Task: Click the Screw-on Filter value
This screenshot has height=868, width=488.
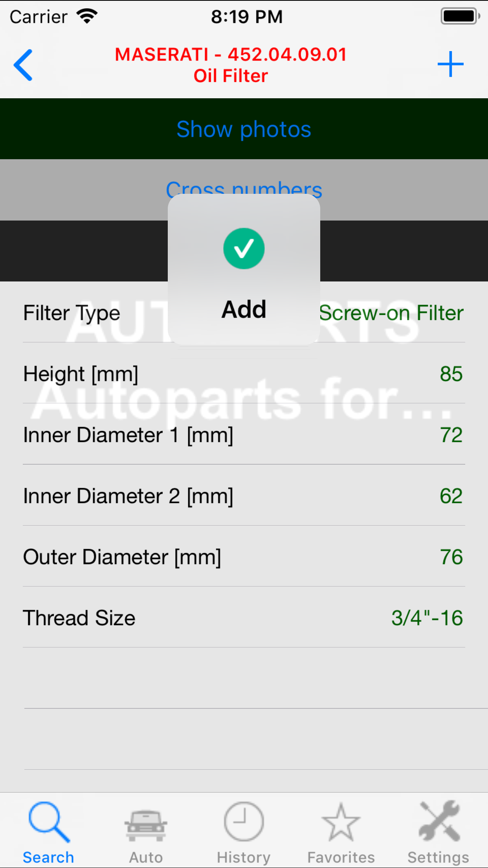Action: pyautogui.click(x=392, y=313)
